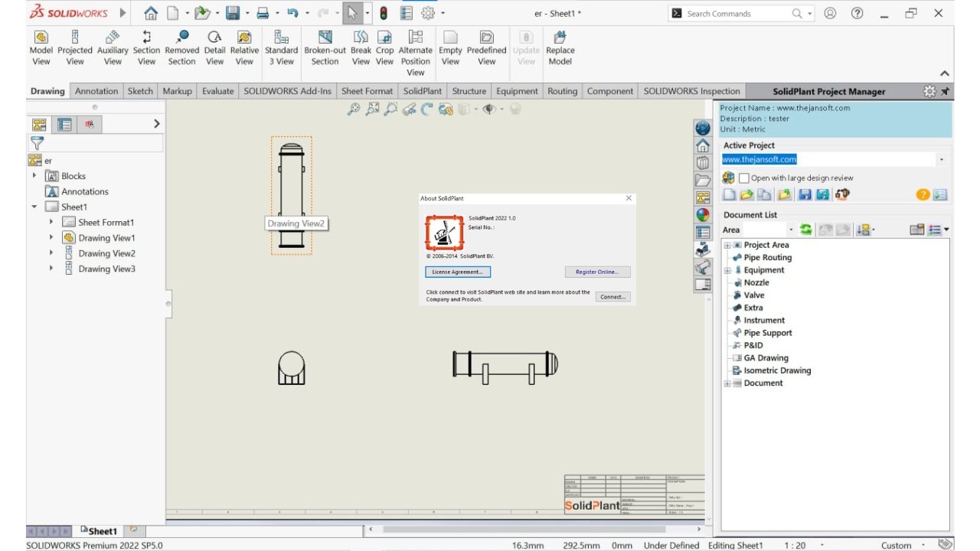Viewport: 980px width, 551px height.
Task: Select Pipe Routing in Document List
Action: (x=767, y=258)
